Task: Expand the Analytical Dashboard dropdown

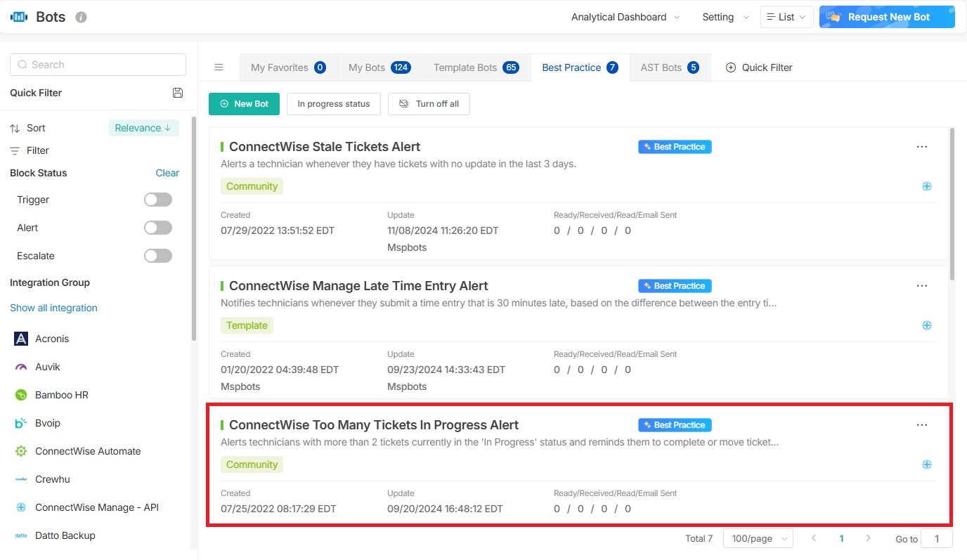Action: (x=625, y=17)
